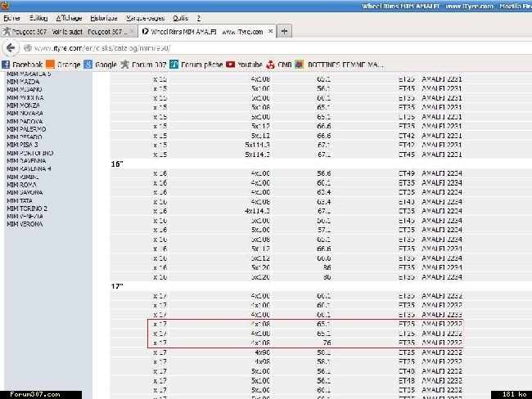
Task: Open MIM MAZDA sidebar link
Action: [23, 82]
